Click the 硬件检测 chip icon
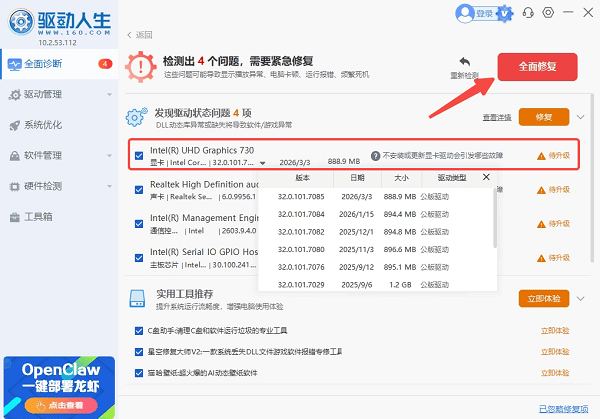Screen dimensions: 600x419 (15, 186)
